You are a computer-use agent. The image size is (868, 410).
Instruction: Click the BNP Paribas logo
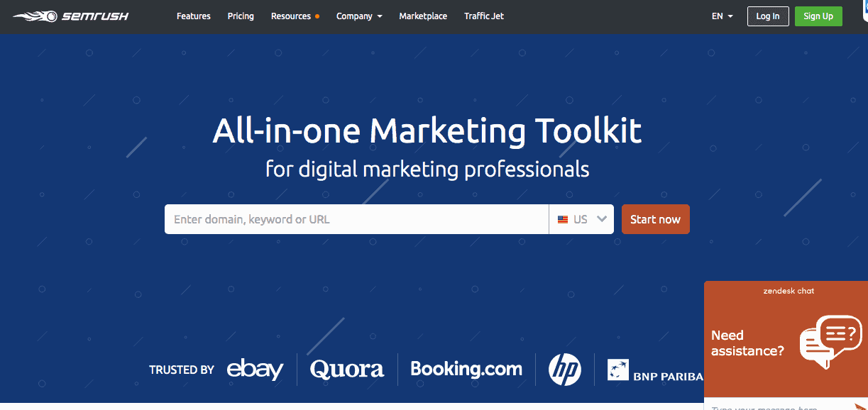655,370
